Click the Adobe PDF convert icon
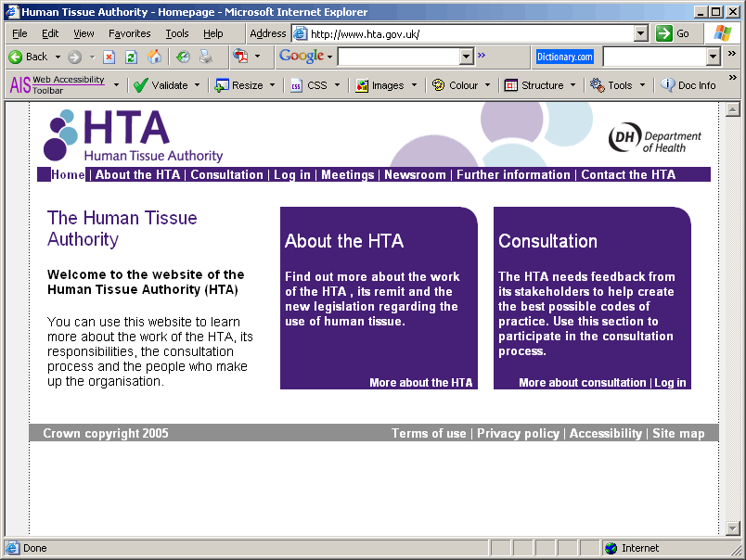Screen dimensions: 746x560 click(240, 57)
